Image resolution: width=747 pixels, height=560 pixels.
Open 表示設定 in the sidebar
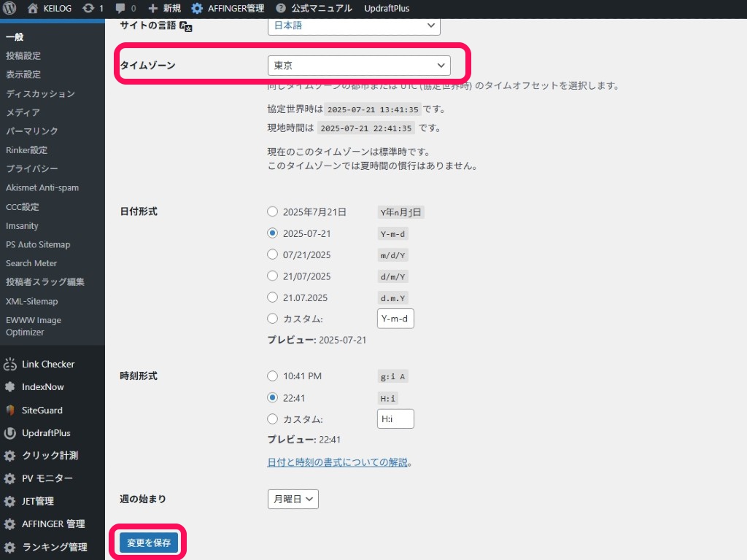[23, 74]
